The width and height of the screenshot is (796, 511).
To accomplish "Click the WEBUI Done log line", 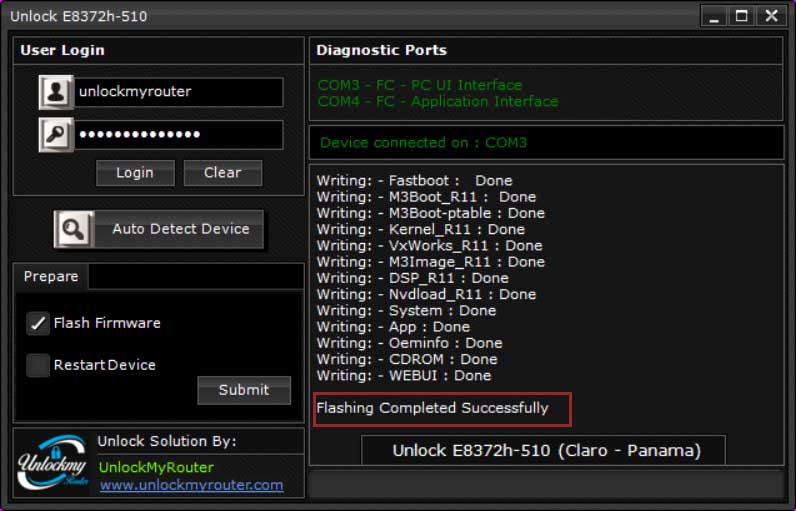I will click(404, 376).
